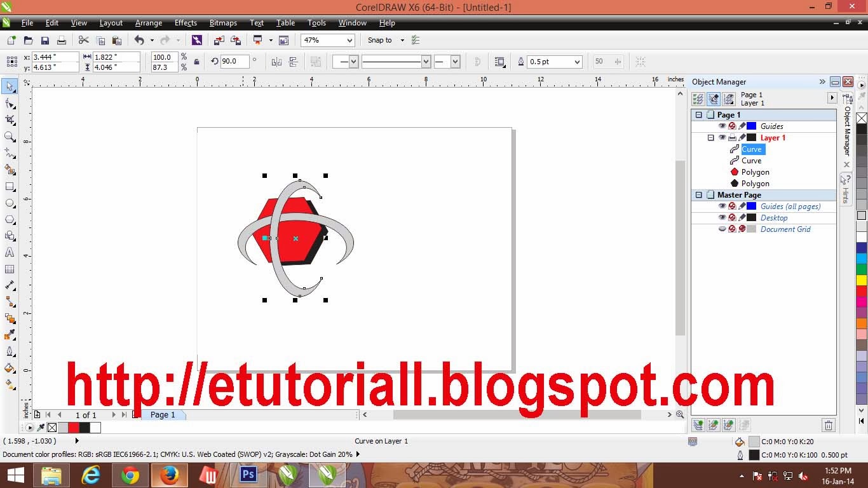This screenshot has width=868, height=488.
Task: Toggle editable pencil of Guides layer
Action: point(742,126)
